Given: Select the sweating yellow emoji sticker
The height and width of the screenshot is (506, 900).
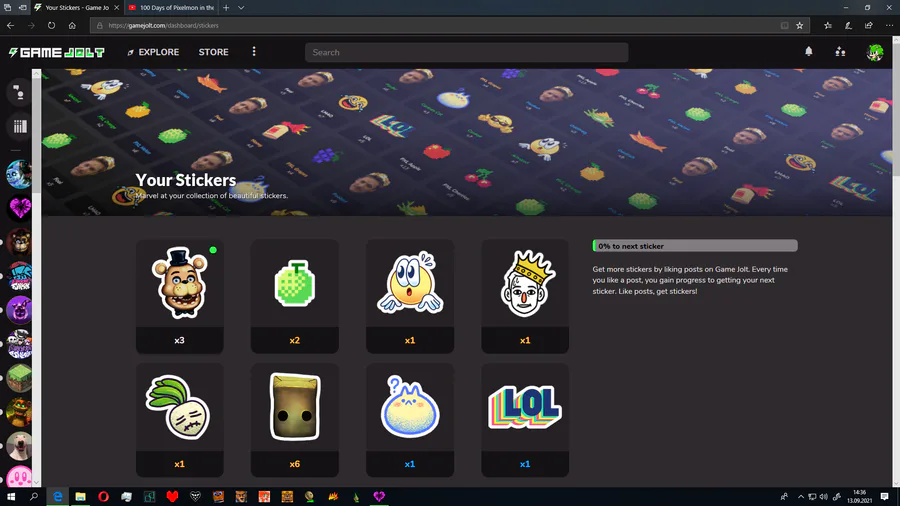Looking at the screenshot, I should [x=410, y=283].
